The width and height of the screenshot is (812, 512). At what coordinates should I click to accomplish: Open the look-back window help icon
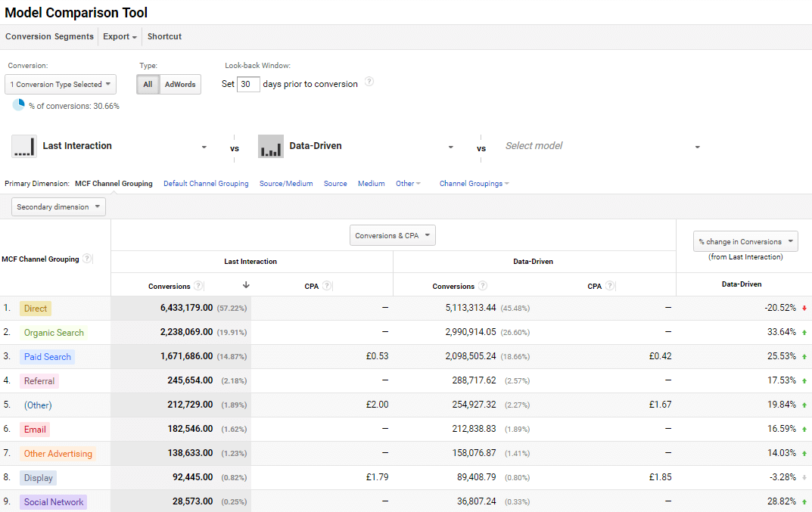(369, 82)
